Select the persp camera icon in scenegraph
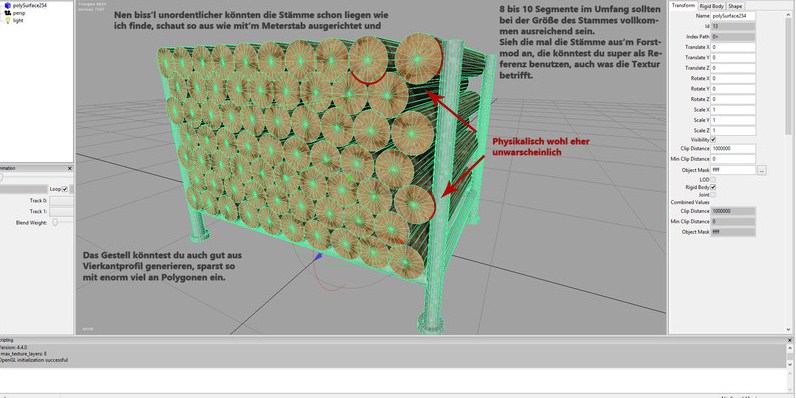 tap(8, 13)
